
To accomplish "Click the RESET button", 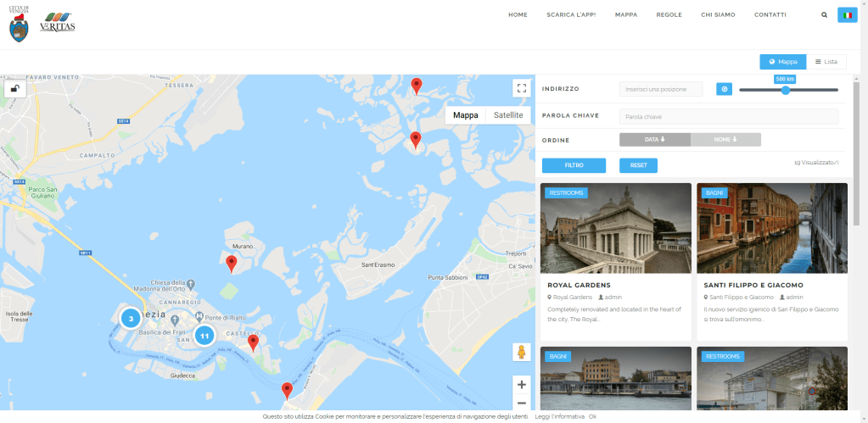I will tap(638, 165).
